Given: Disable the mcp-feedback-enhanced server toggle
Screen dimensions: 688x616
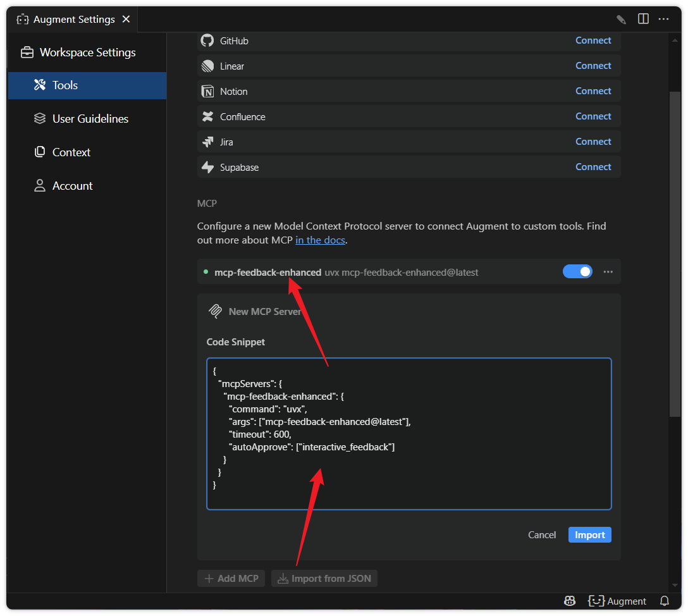Looking at the screenshot, I should tap(577, 271).
